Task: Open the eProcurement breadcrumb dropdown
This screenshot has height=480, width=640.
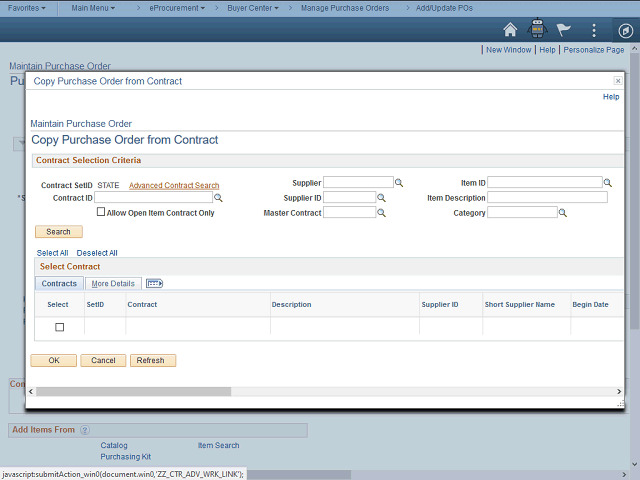Action: pyautogui.click(x=177, y=8)
